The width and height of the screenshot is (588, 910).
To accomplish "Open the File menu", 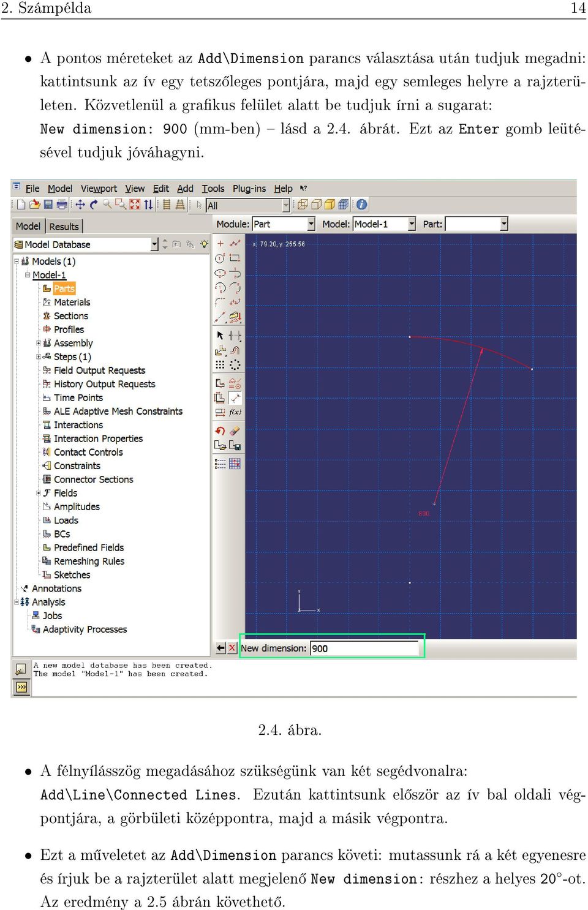I will [32, 189].
